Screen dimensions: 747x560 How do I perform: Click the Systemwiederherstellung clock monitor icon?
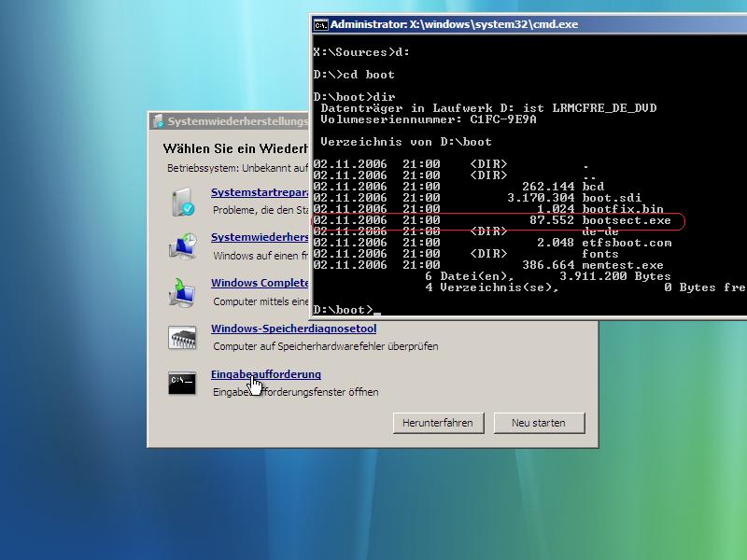[x=182, y=246]
